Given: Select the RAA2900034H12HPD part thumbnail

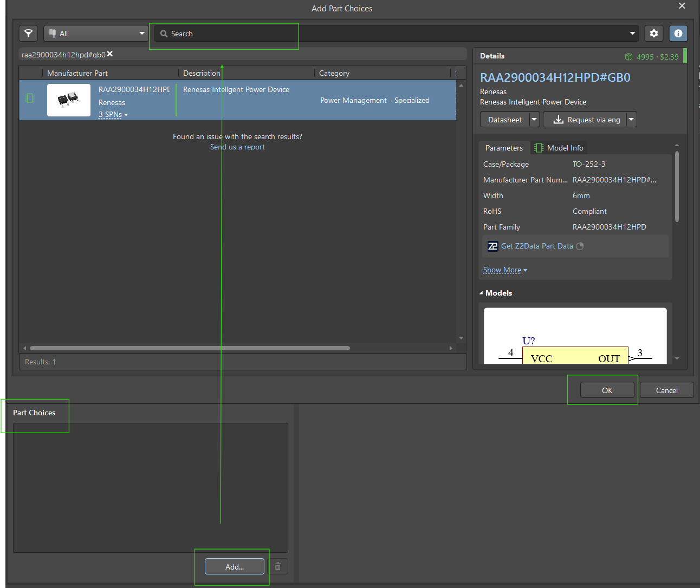Looking at the screenshot, I should (69, 100).
